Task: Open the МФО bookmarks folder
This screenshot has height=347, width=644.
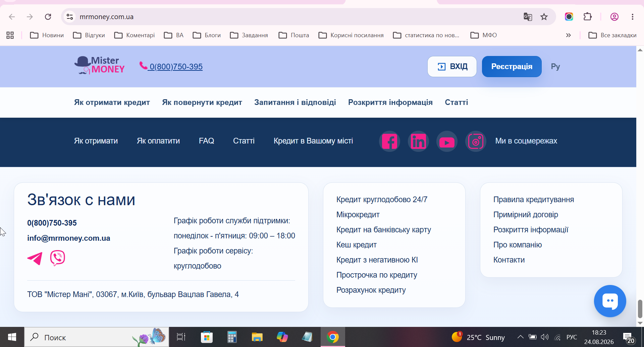Action: coord(484,35)
